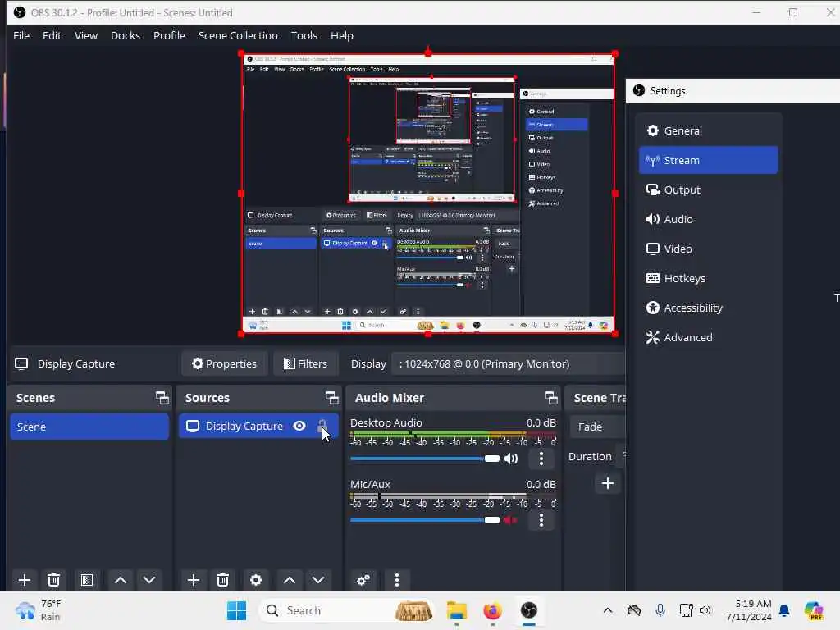840x630 pixels.
Task: Click the OBS Studio taskbar icon
Action: pyautogui.click(x=529, y=610)
